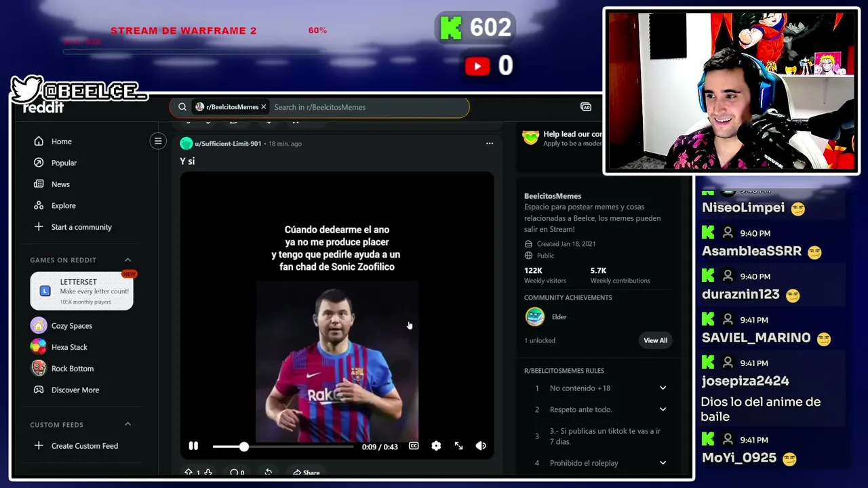868x488 pixels.
Task: Toggle closed captions on the video
Action: tap(414, 446)
